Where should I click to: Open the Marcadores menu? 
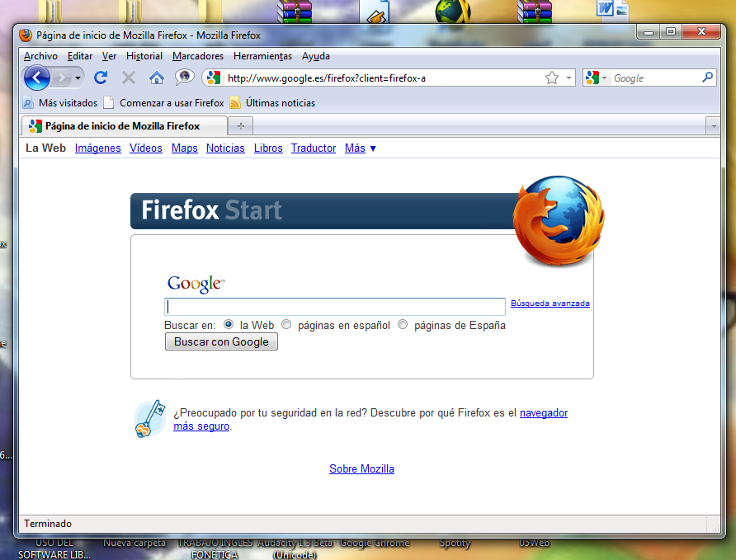(x=198, y=56)
